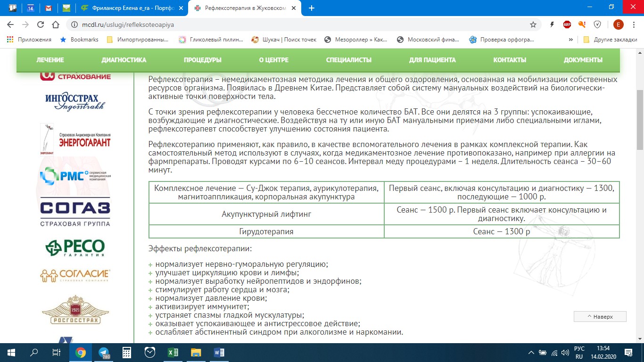Open the Импортированные bookmarks folder
This screenshot has height=362, width=644.
pos(137,40)
